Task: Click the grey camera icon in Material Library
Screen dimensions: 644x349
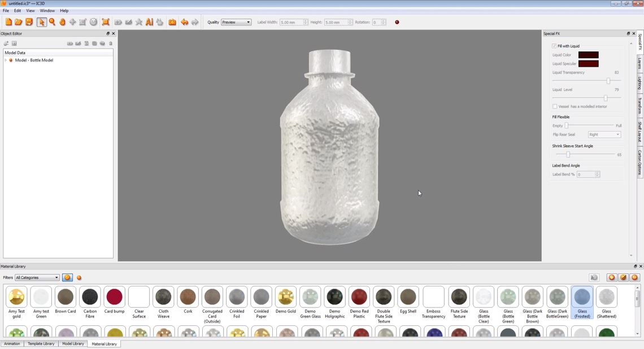Action: 594,277
